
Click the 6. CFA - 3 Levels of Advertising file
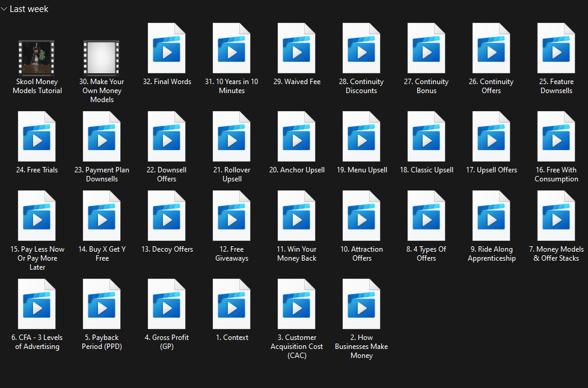tap(37, 305)
